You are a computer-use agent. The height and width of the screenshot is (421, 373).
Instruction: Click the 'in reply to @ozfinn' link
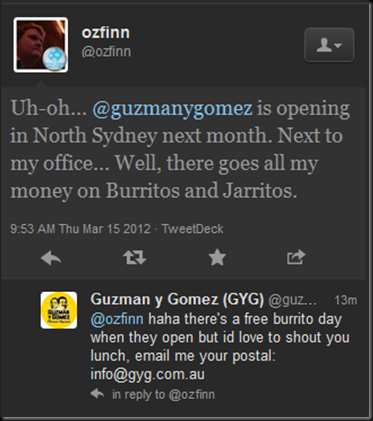point(163,394)
